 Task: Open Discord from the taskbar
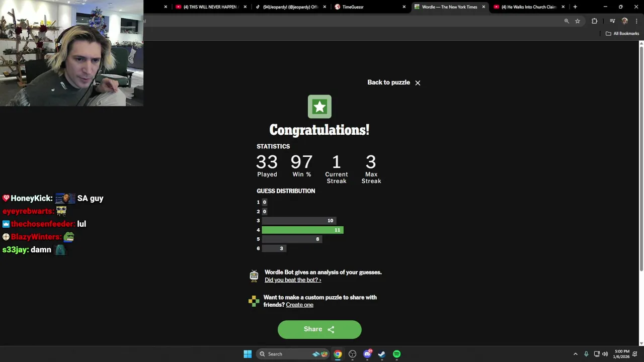tap(367, 354)
